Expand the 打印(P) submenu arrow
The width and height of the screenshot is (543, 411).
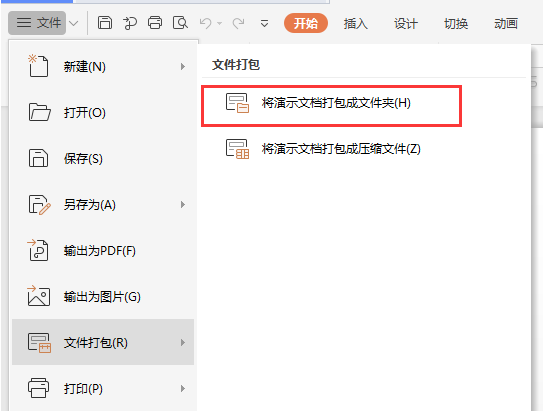pos(183,388)
